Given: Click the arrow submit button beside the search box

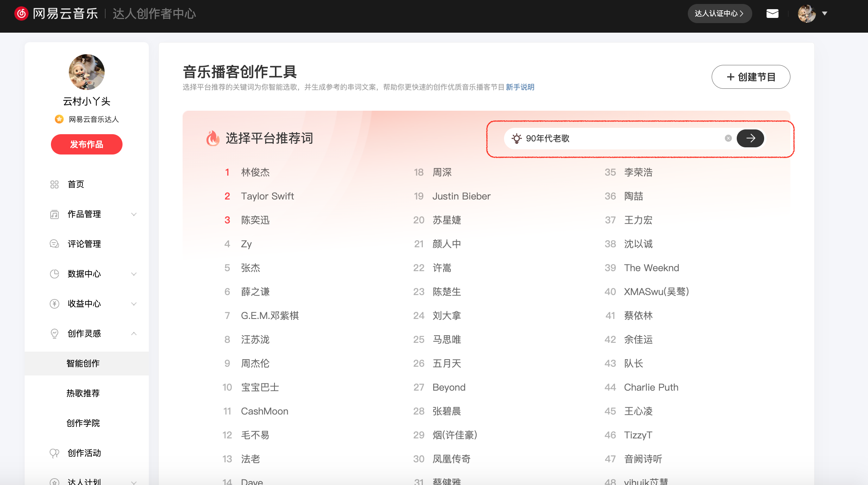Looking at the screenshot, I should [x=750, y=138].
